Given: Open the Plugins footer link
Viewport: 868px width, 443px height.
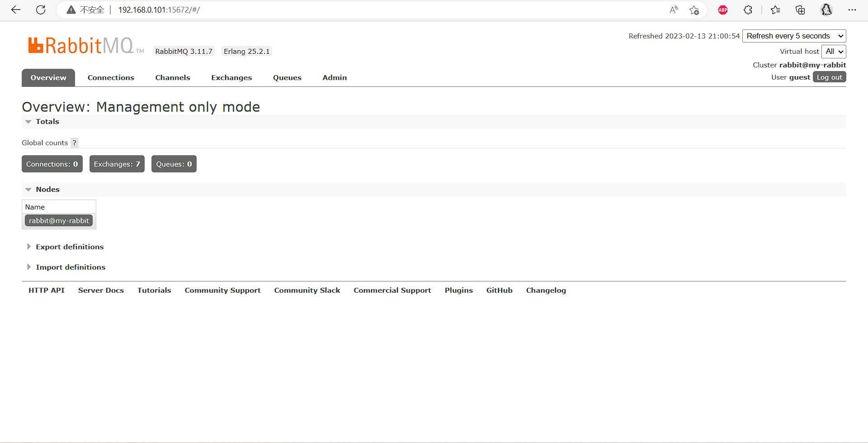Looking at the screenshot, I should [459, 291].
